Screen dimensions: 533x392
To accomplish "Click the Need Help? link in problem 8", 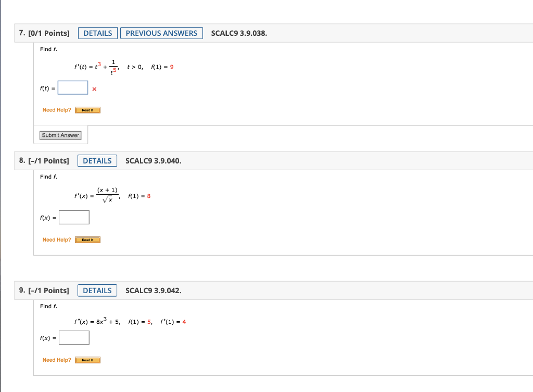I will [x=56, y=239].
